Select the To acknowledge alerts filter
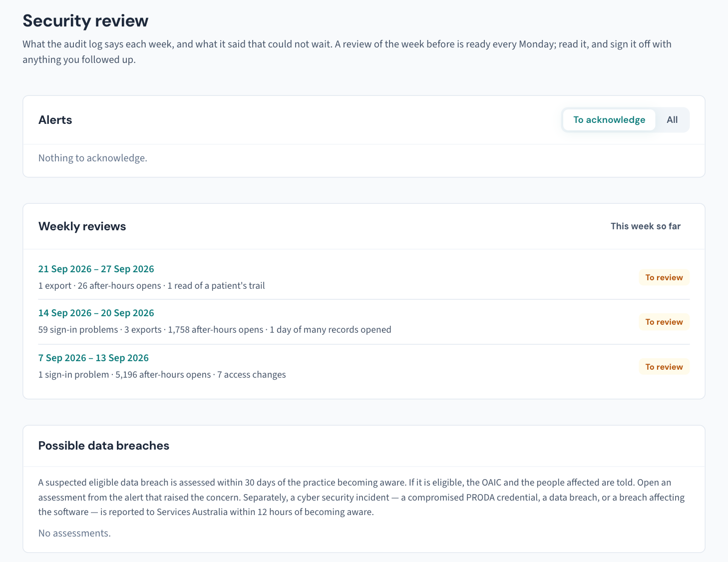728x562 pixels. tap(609, 120)
